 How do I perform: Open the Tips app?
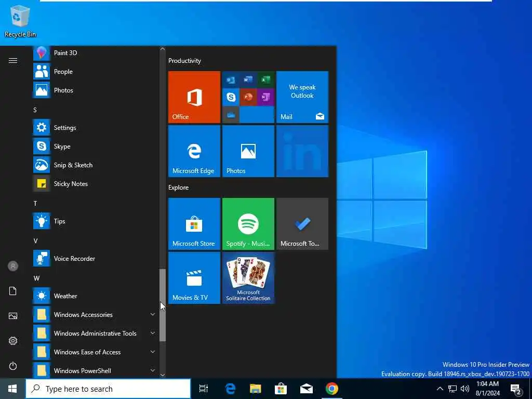tap(95, 221)
